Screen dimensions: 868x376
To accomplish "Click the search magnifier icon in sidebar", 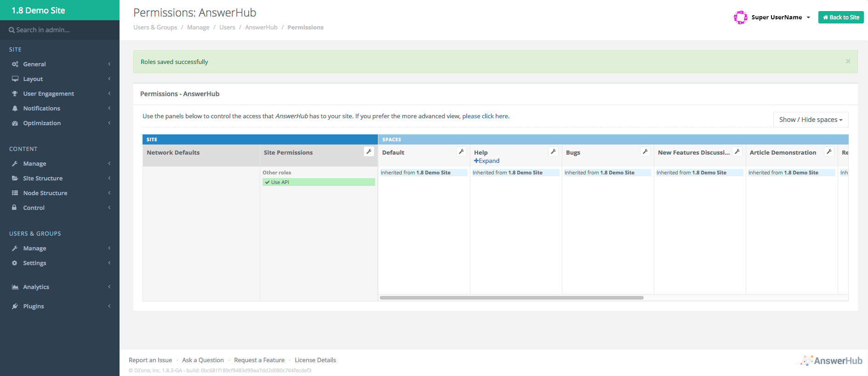I will tap(12, 30).
